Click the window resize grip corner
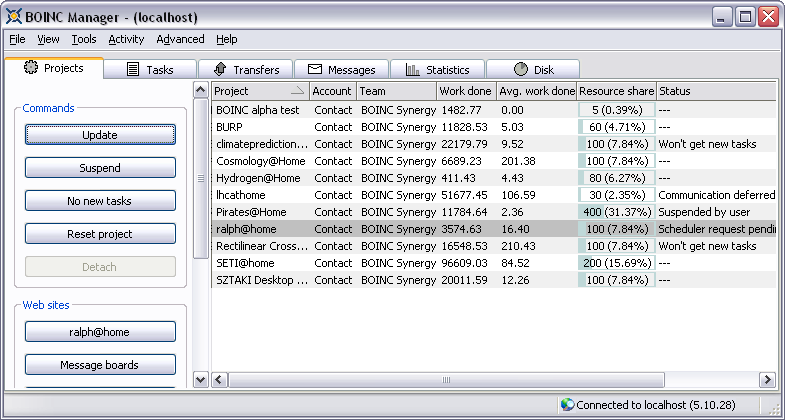 [774, 407]
